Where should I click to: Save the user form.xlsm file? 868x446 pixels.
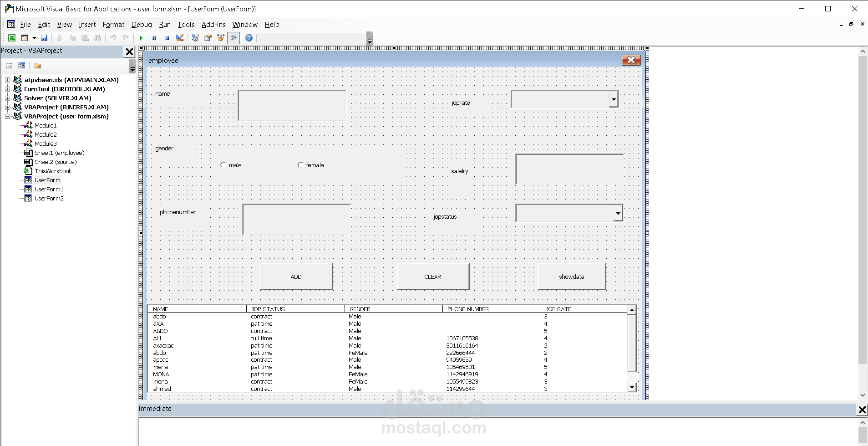click(x=44, y=38)
